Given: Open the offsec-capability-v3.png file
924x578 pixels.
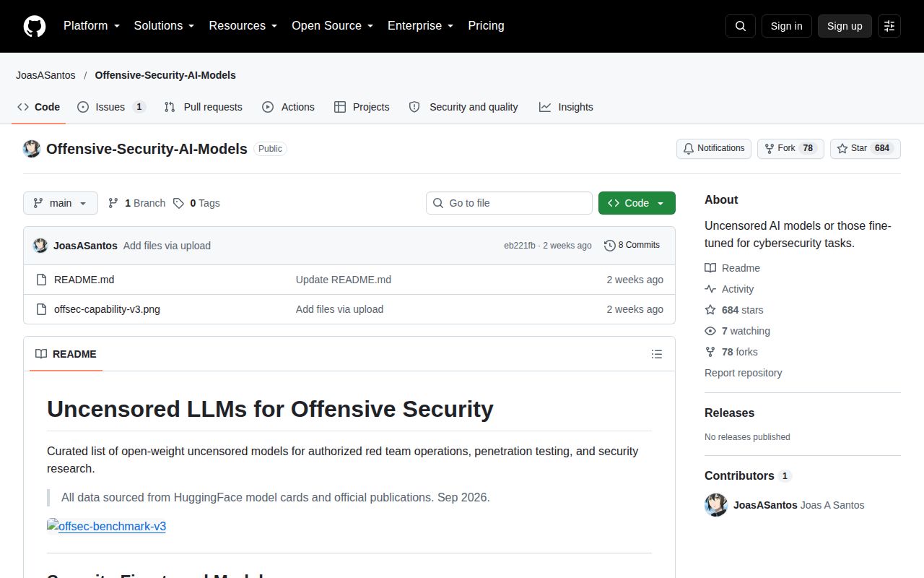Looking at the screenshot, I should point(107,309).
